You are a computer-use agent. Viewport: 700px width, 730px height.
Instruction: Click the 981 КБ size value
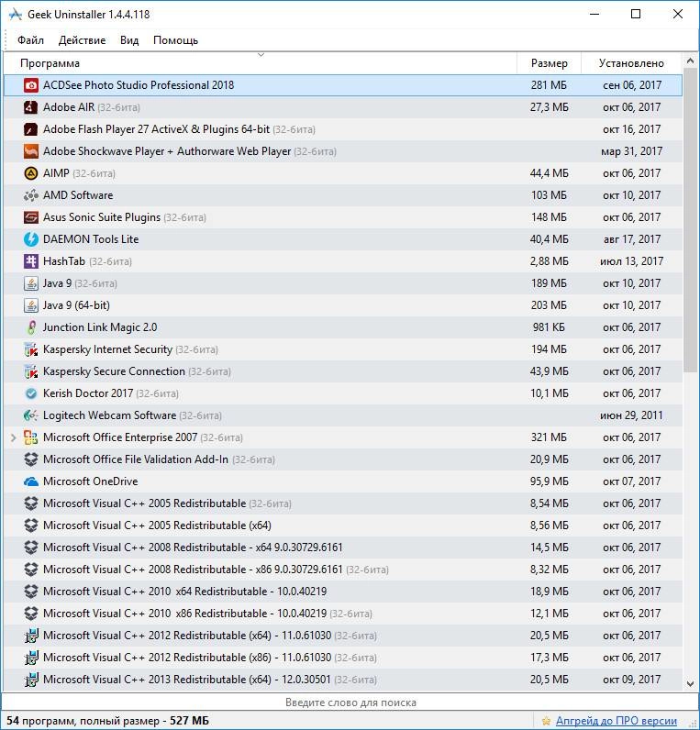549,327
